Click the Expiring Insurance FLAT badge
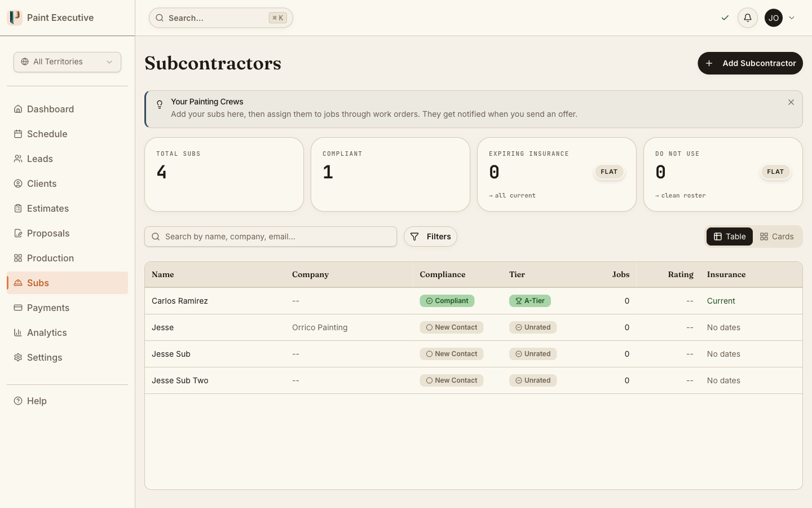This screenshot has height=508, width=812. click(609, 172)
